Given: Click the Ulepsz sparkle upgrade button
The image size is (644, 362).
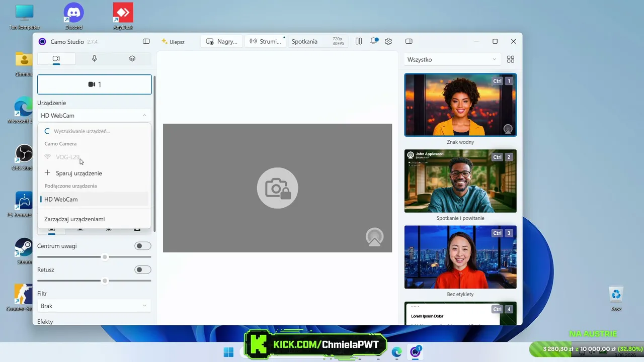Looking at the screenshot, I should click(173, 42).
